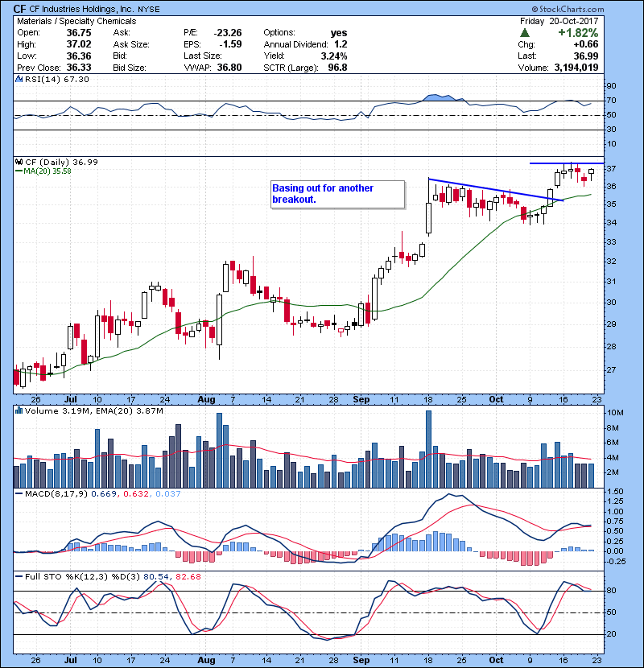This screenshot has height=668, width=644.
Task: Click the P/E value -23.26
Action: (x=228, y=33)
